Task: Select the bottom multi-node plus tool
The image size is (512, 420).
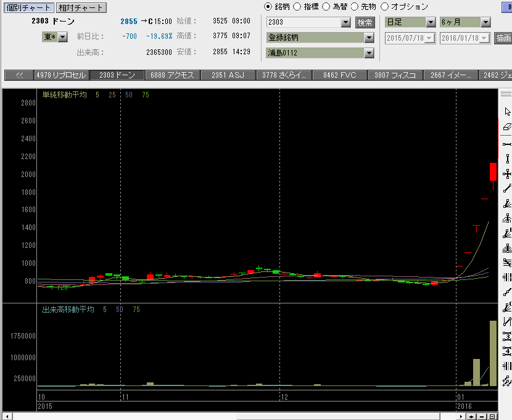Action: pyautogui.click(x=507, y=381)
